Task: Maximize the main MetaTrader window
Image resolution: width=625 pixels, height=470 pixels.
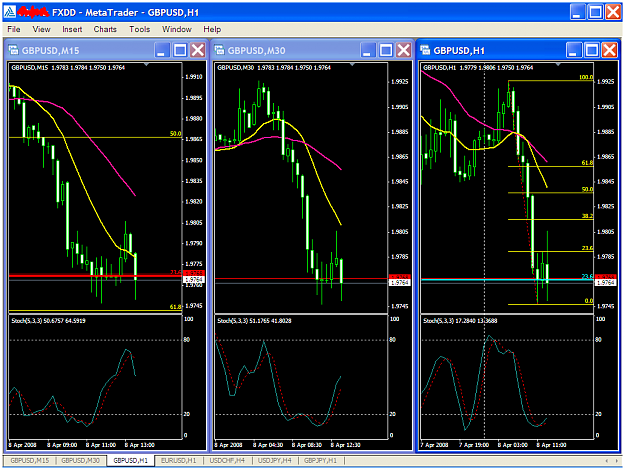Action: click(x=596, y=12)
